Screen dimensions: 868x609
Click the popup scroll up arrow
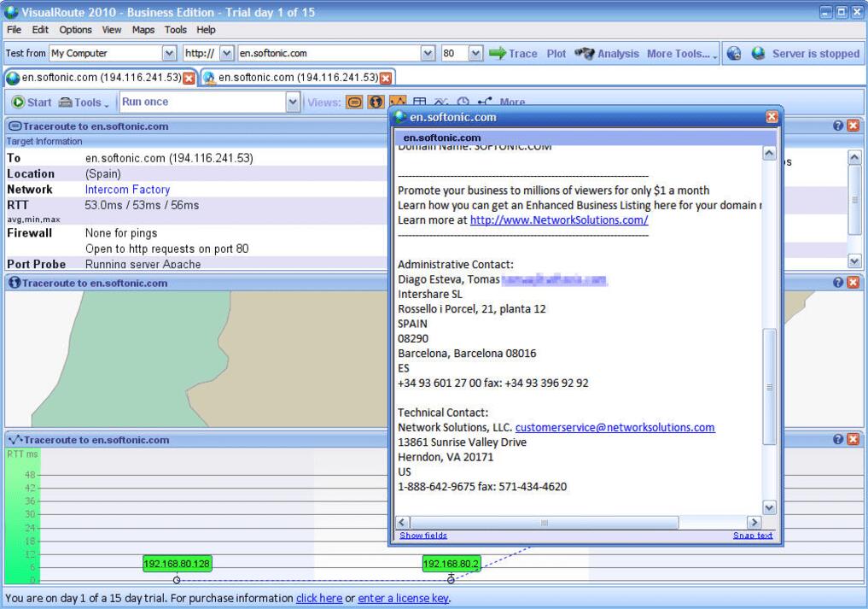[770, 153]
